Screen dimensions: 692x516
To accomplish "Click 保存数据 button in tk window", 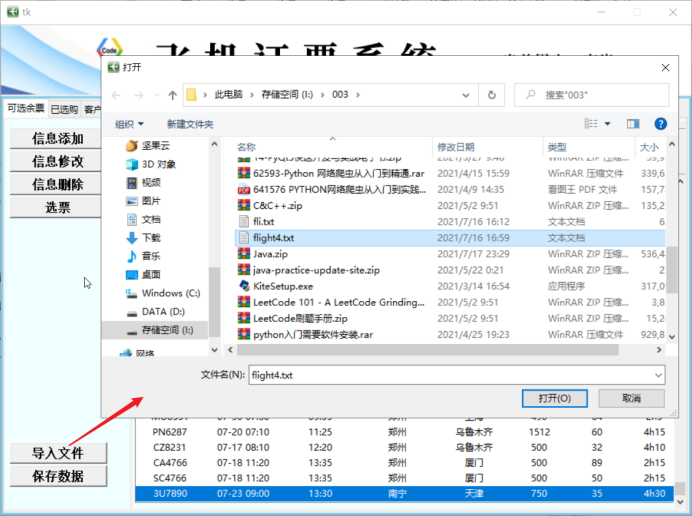I will [58, 476].
